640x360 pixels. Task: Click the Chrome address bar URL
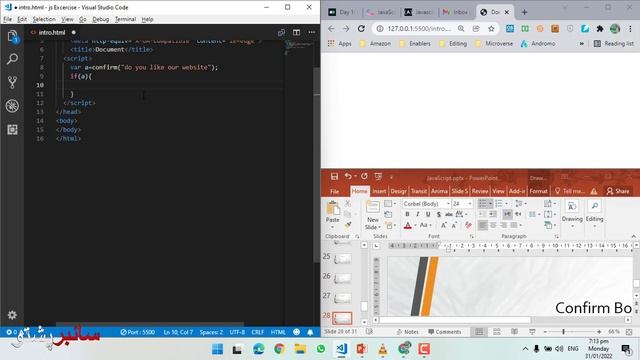[x=419, y=29]
